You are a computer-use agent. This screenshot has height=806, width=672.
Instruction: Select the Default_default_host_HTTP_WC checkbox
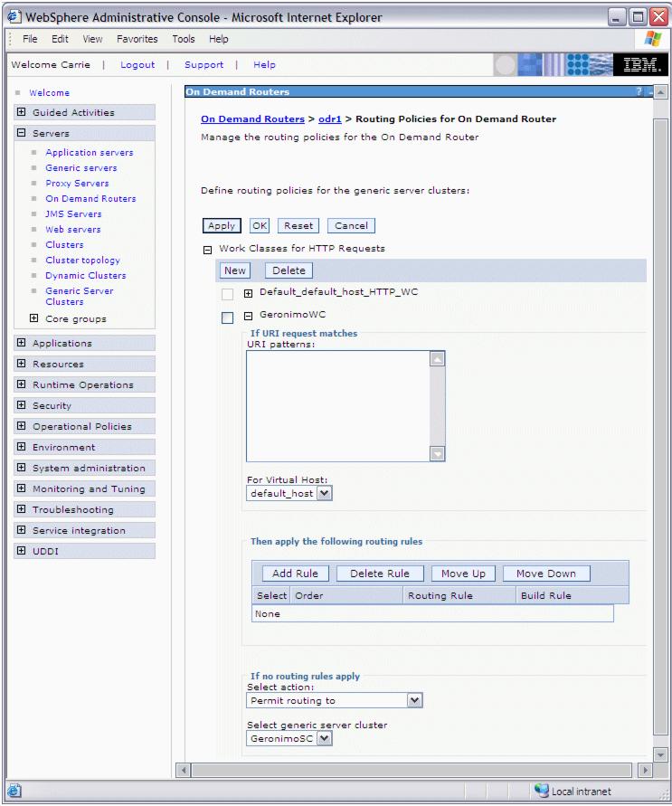point(227,294)
